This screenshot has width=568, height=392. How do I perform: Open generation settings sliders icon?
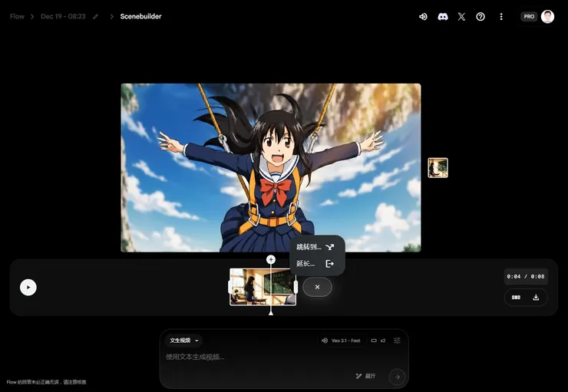click(x=397, y=341)
